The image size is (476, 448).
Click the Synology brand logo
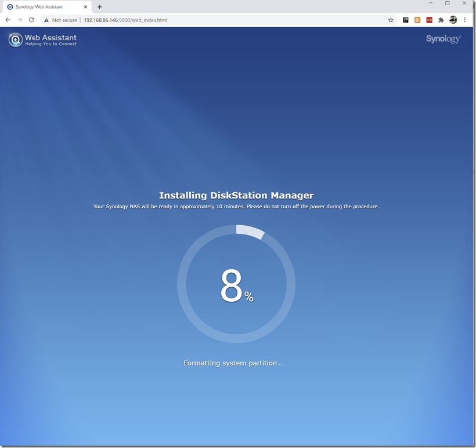pos(443,39)
